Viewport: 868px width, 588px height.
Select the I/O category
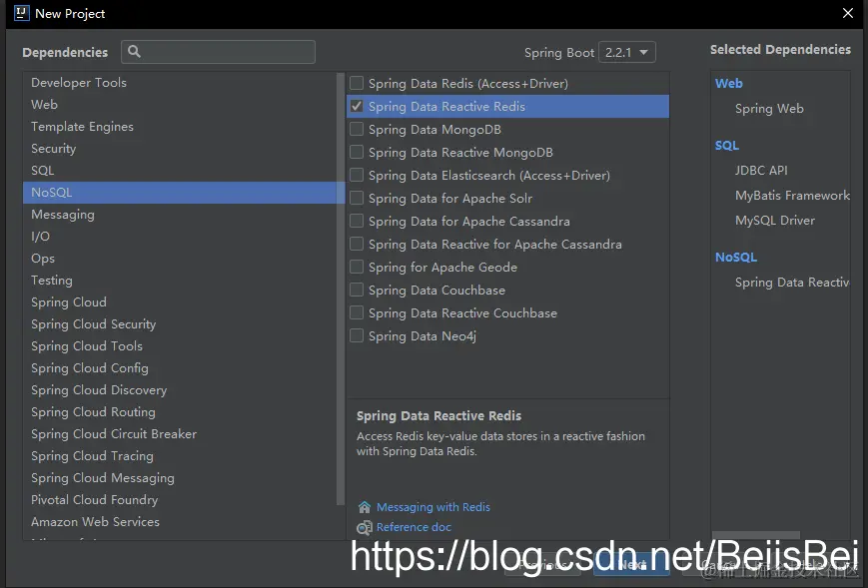(x=180, y=237)
